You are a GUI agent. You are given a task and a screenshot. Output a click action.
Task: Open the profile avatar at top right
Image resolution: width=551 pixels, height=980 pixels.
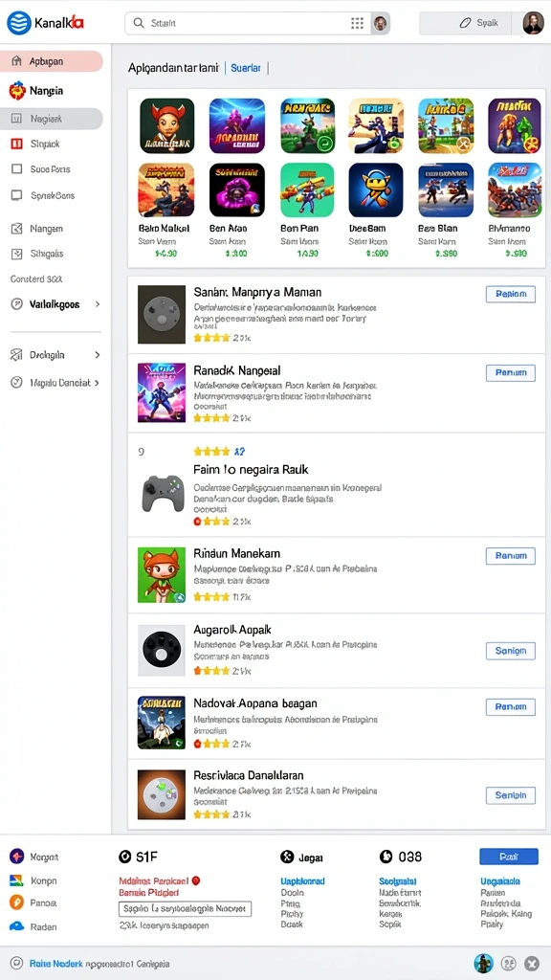533,23
